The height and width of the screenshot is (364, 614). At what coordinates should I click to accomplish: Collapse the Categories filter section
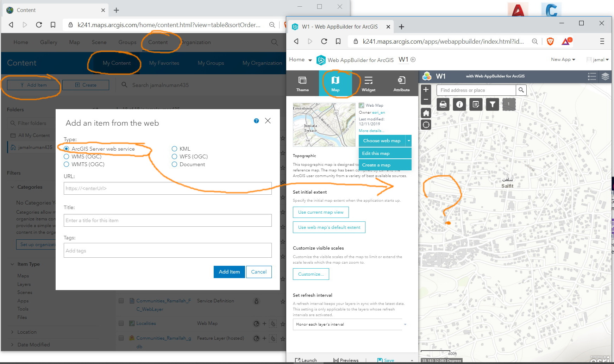[12, 187]
